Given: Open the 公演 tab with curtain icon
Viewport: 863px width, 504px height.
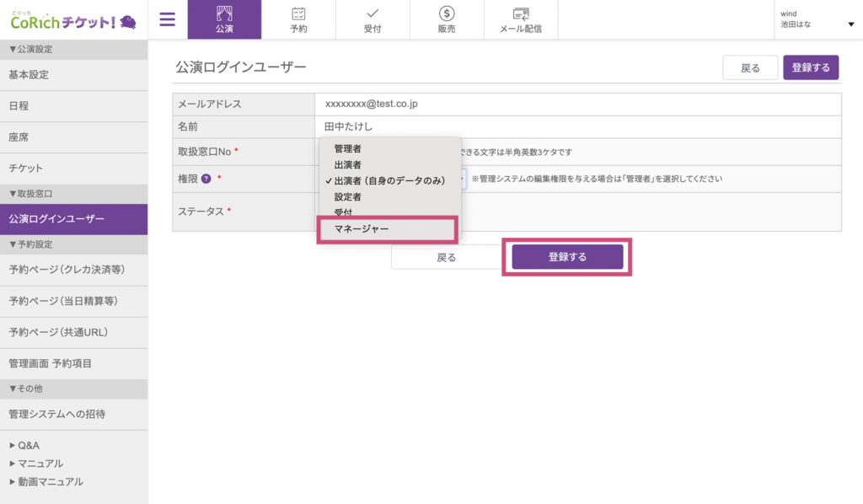Looking at the screenshot, I should point(224,19).
